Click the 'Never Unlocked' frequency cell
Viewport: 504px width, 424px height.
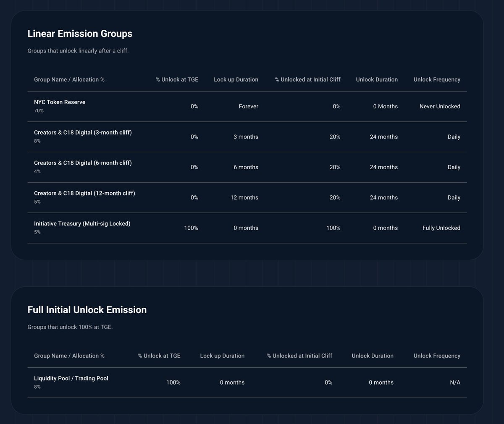pos(440,107)
